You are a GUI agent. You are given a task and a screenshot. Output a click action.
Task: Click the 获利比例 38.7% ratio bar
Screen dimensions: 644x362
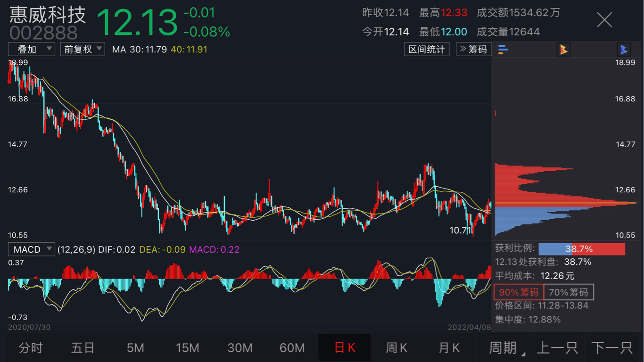(582, 249)
